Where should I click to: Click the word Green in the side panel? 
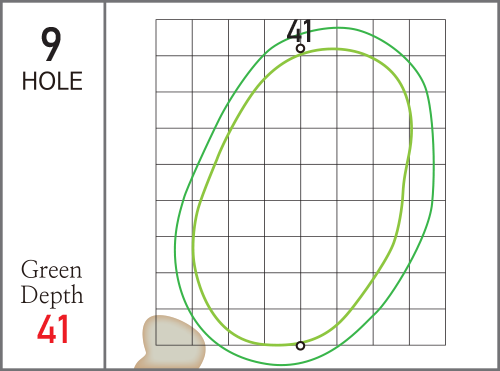pyautogui.click(x=51, y=270)
